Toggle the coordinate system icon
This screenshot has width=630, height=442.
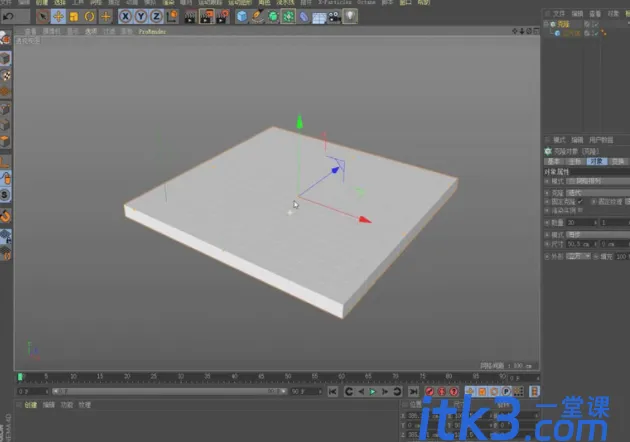pyautogui.click(x=172, y=16)
